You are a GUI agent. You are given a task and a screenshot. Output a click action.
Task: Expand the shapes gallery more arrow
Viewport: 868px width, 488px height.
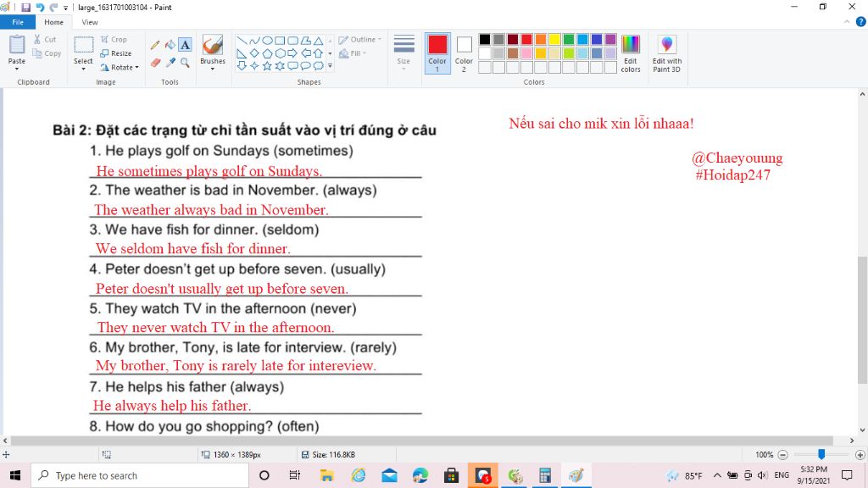coord(330,66)
